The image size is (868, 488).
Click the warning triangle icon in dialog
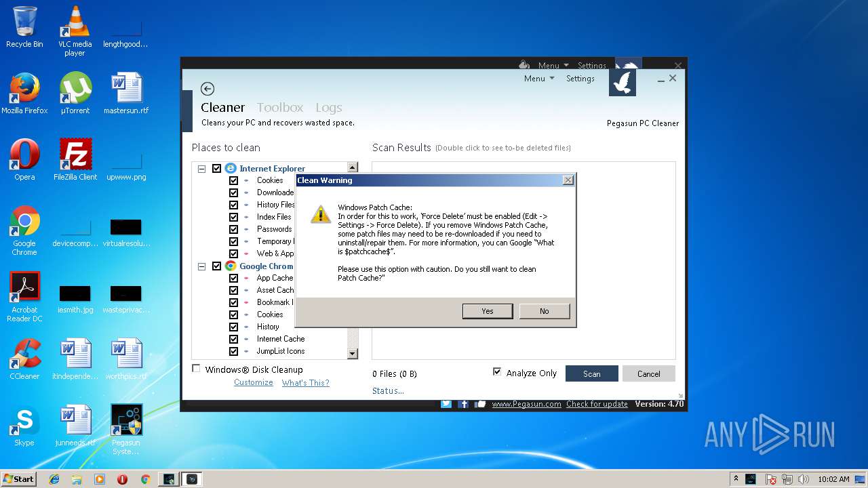(x=321, y=214)
